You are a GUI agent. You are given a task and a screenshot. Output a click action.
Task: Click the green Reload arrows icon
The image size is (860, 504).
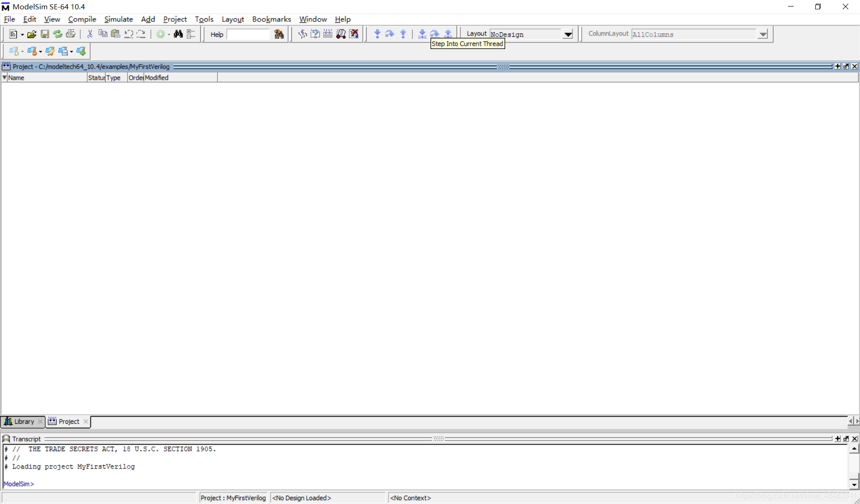point(57,34)
